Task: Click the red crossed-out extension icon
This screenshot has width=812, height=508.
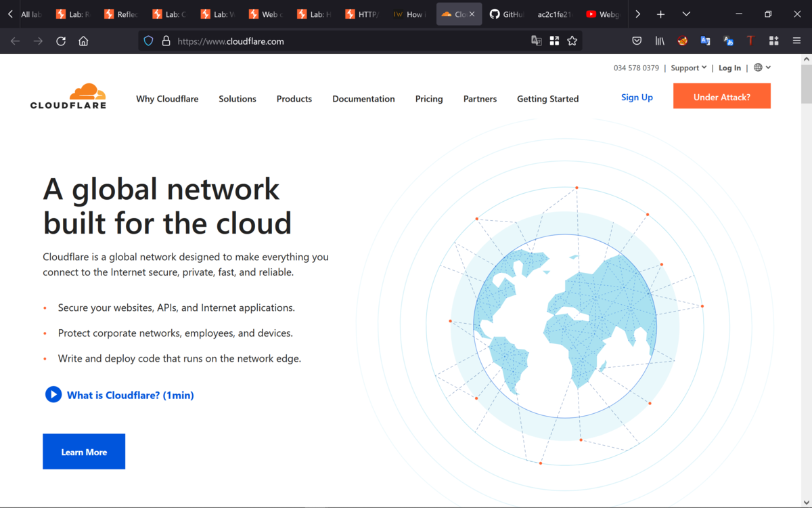Action: pyautogui.click(x=683, y=41)
